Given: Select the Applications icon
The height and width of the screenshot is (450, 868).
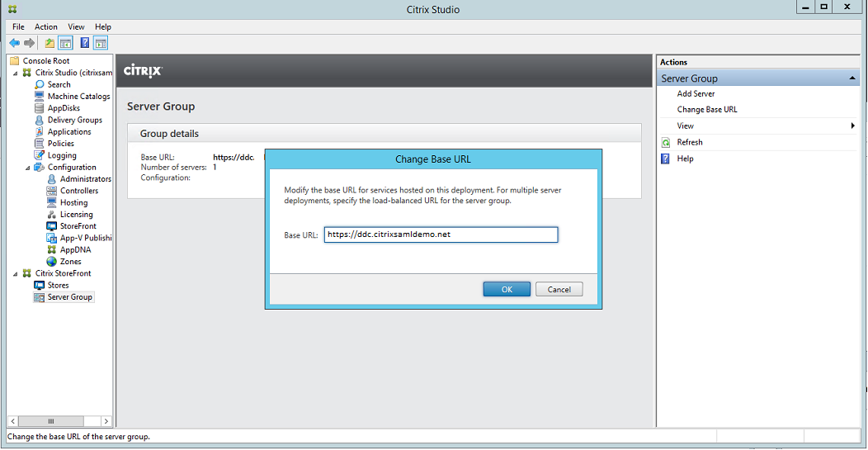Looking at the screenshot, I should coord(40,132).
